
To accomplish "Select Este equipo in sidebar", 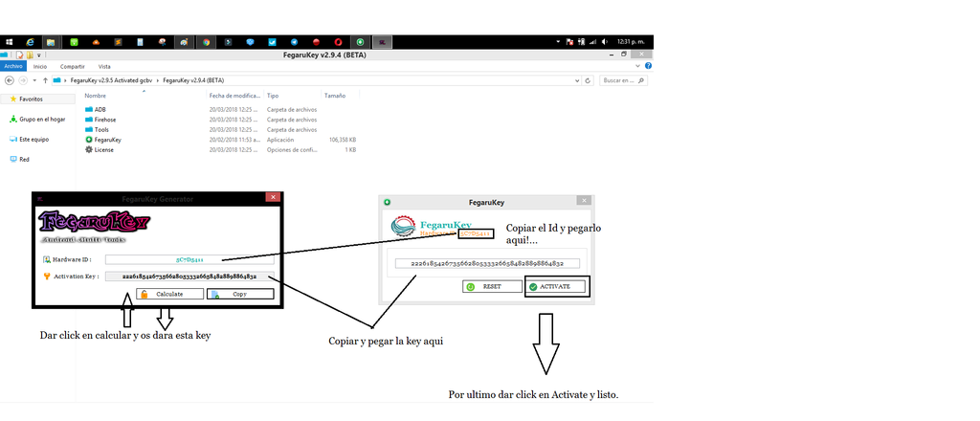I will [x=30, y=140].
